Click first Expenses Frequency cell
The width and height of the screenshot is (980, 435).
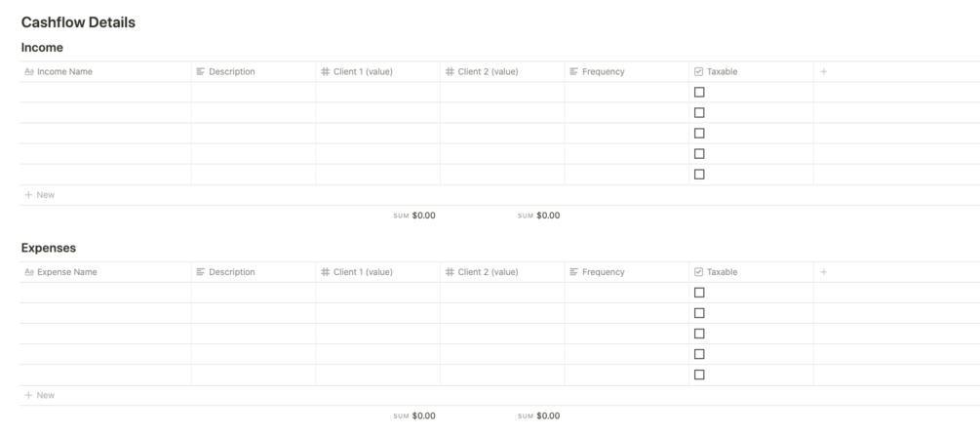coord(626,293)
